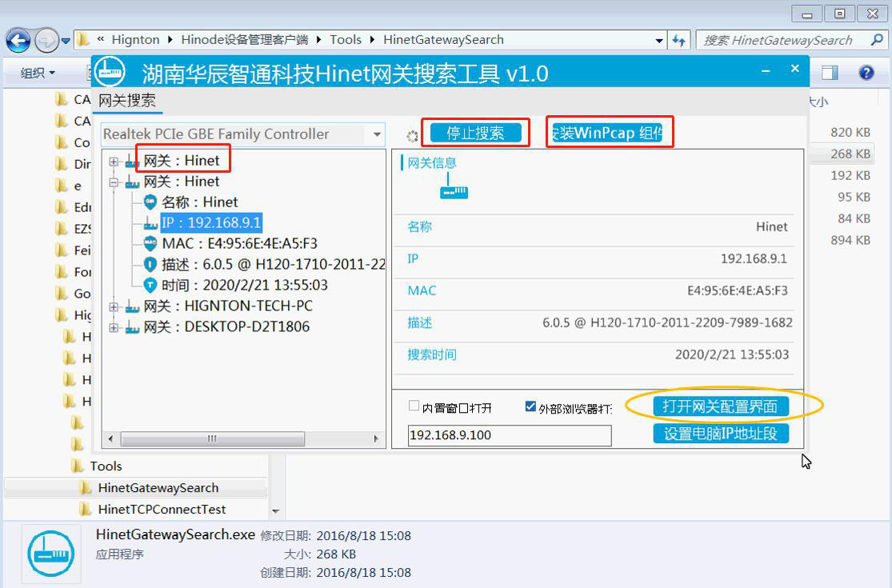Click the 停止搜索 button
The image size is (892, 588).
(x=475, y=133)
